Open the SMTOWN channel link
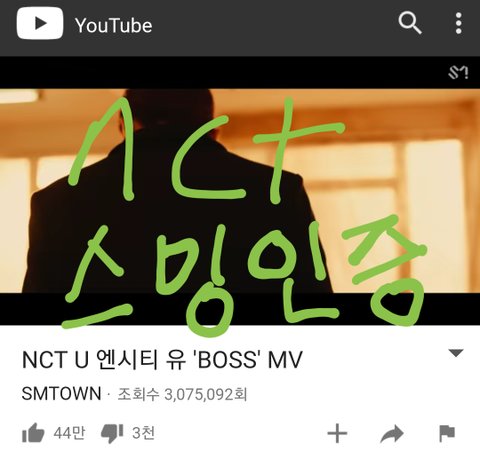 pyautogui.click(x=61, y=393)
